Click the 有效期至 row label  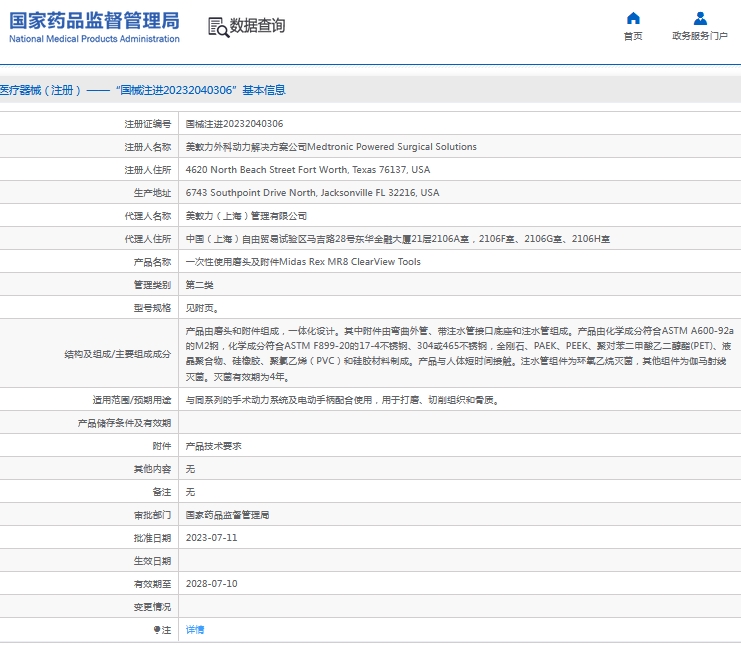pyautogui.click(x=152, y=584)
